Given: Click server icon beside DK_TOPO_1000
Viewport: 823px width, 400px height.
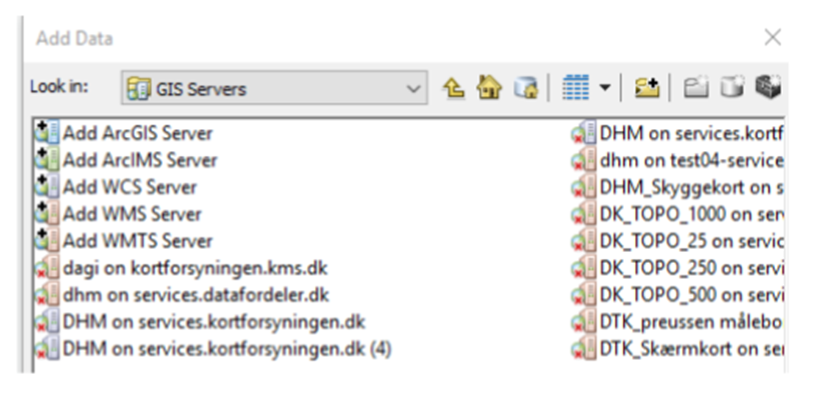Looking at the screenshot, I should [584, 213].
